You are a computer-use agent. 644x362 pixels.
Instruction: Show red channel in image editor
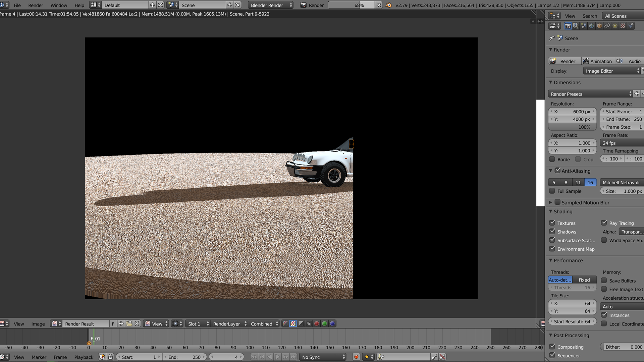316,324
